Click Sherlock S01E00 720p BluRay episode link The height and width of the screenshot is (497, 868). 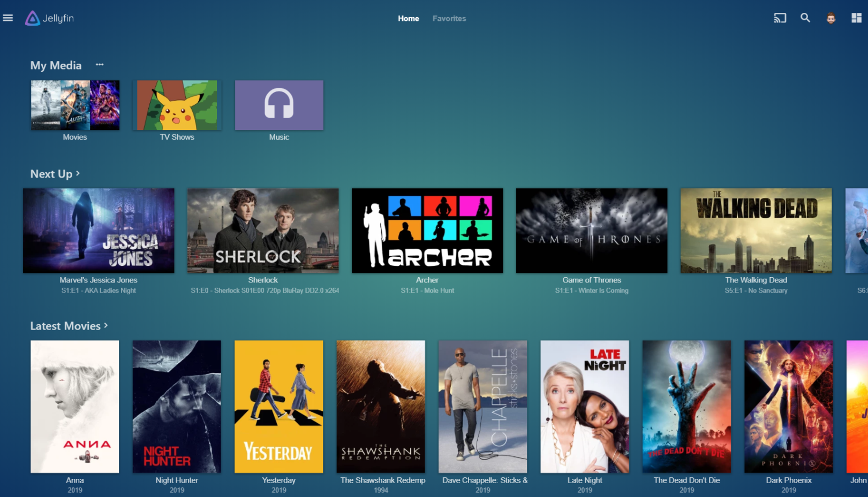(x=265, y=290)
